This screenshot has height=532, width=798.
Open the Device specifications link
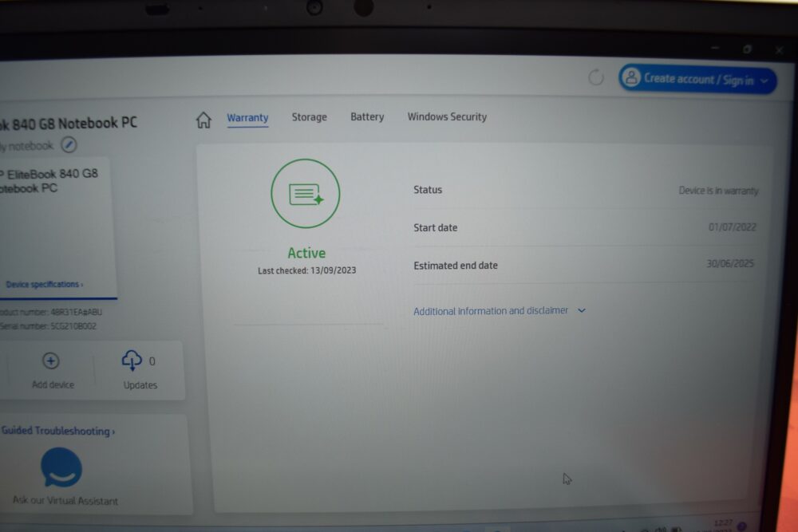coord(44,284)
